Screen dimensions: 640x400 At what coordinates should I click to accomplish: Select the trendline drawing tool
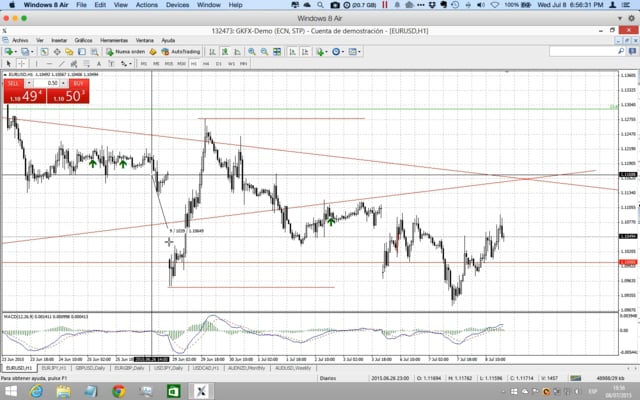[x=62, y=63]
